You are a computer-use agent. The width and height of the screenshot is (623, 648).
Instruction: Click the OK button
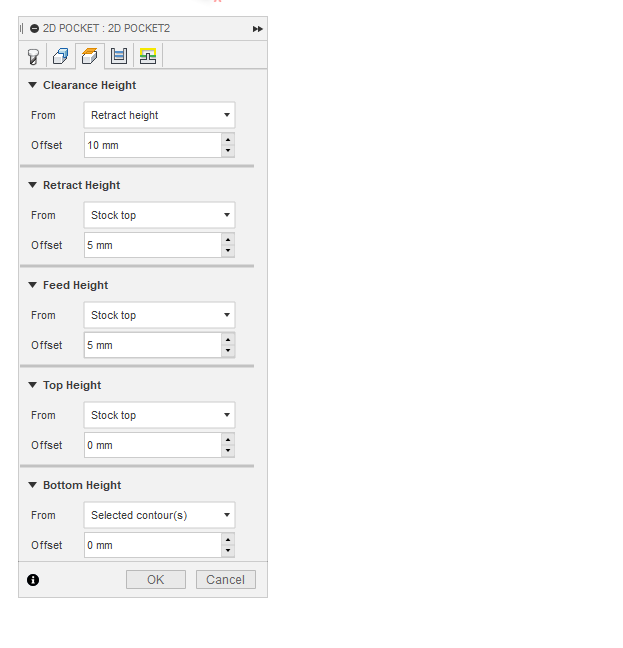155,580
